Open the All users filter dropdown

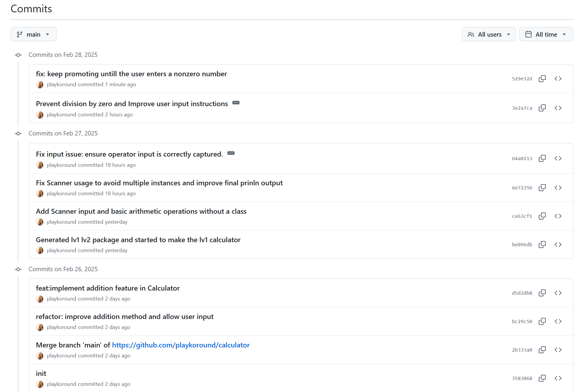pos(488,34)
